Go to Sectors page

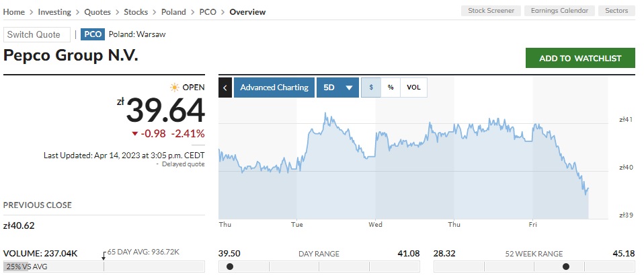tap(616, 11)
